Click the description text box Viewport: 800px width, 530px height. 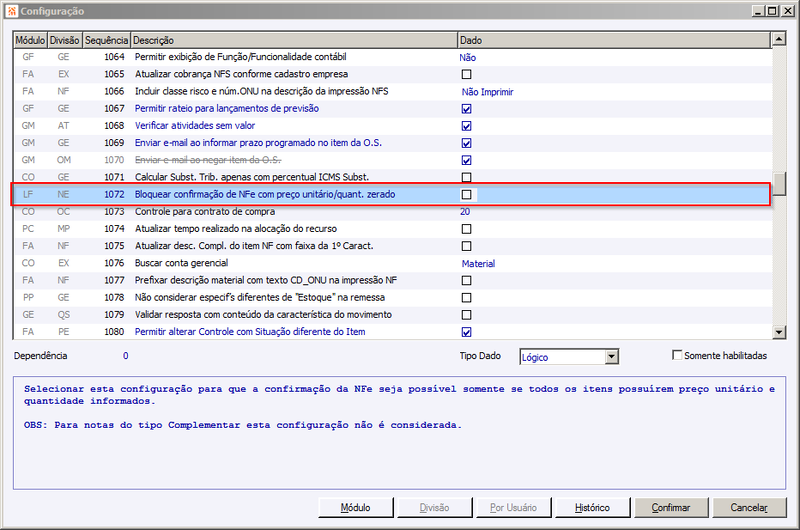click(x=399, y=433)
